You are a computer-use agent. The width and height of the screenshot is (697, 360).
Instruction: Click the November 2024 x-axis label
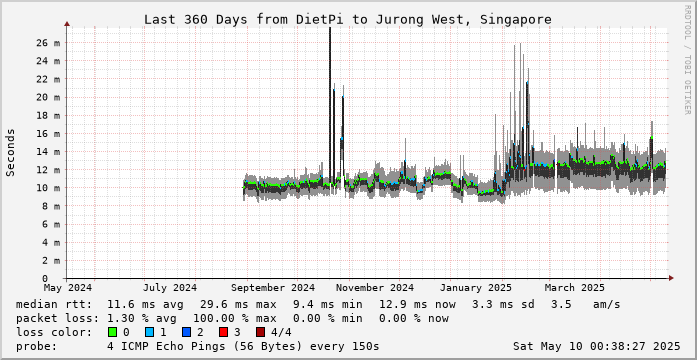coord(375,288)
